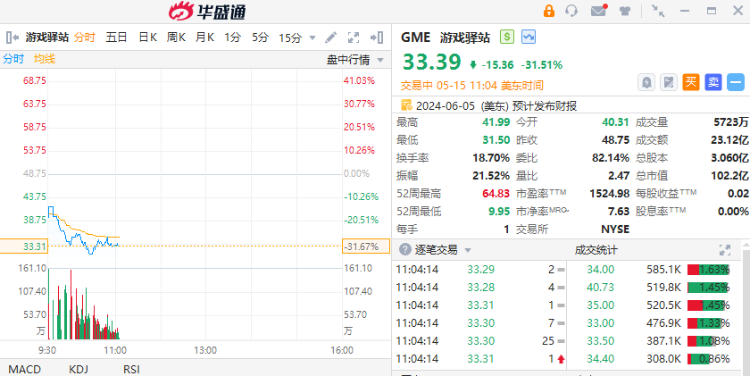The height and width of the screenshot is (376, 750).
Task: Click the blue trend chart icon
Action: pos(529,37)
